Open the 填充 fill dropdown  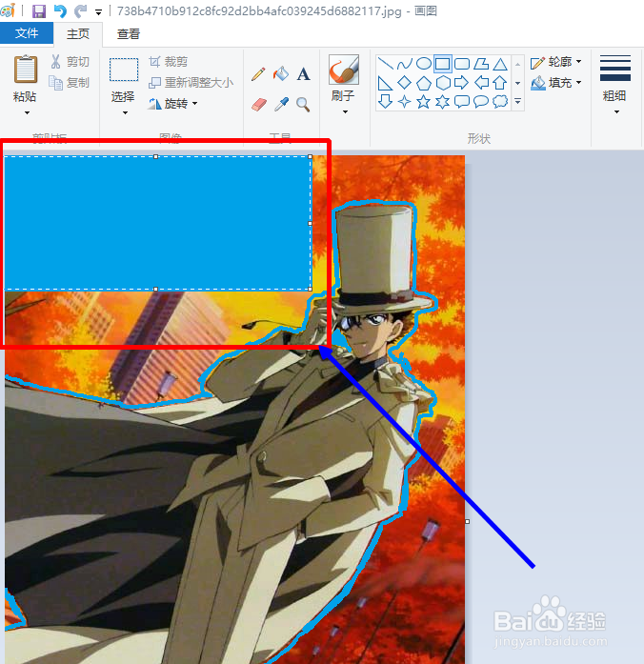(556, 83)
